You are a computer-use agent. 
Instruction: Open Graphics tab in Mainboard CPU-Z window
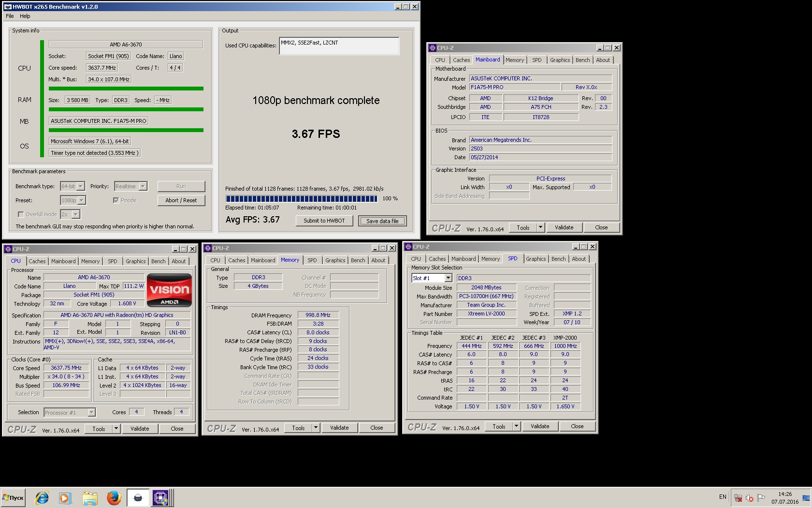(560, 60)
